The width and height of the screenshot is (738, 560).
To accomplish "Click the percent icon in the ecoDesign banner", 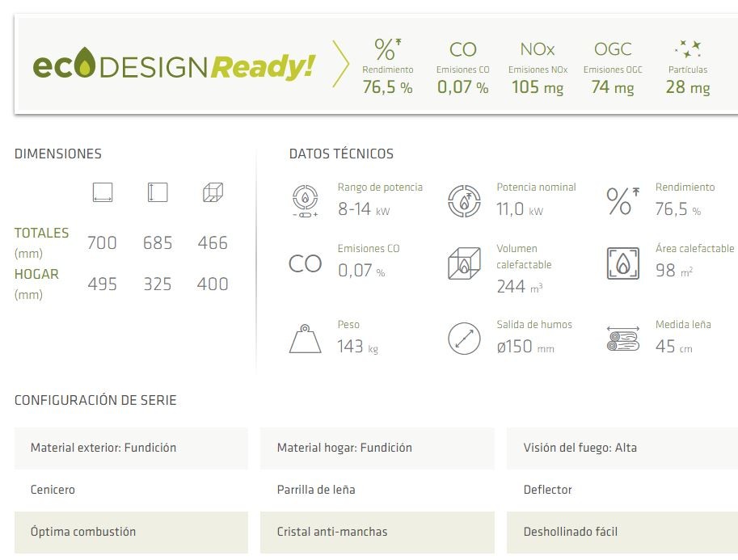I will (x=388, y=49).
